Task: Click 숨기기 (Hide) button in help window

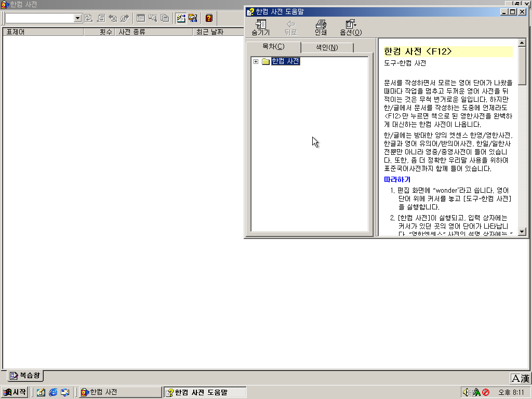Action: pos(261,28)
